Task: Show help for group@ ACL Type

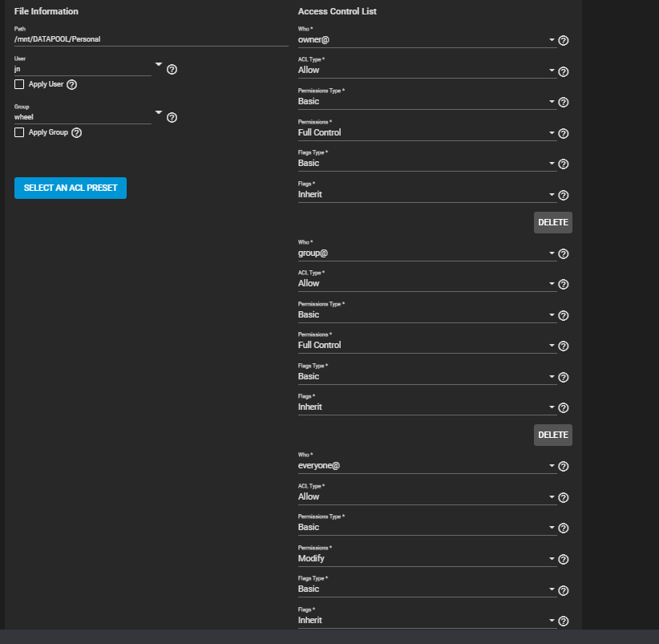Action: pyautogui.click(x=563, y=284)
